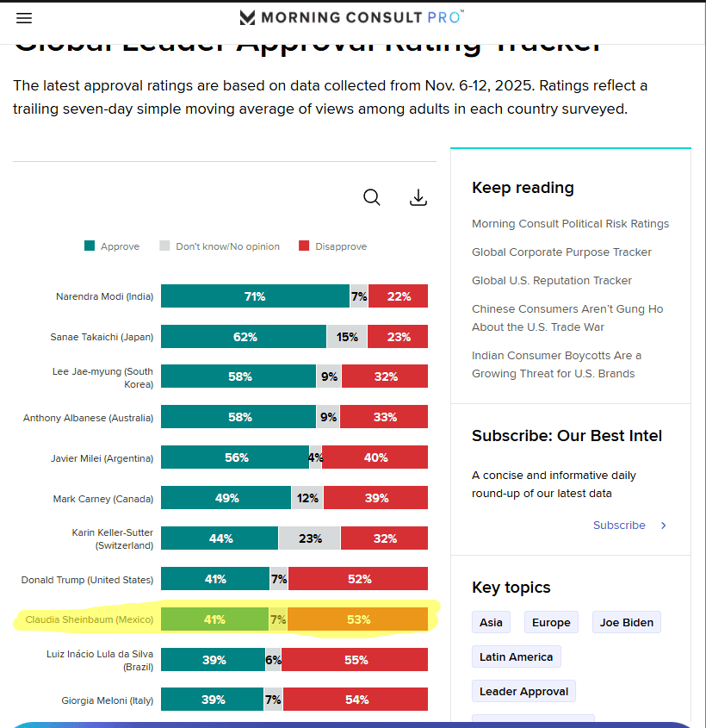Select the Joe Biden topic tag
Viewport: 706px width, 728px height.
point(626,623)
